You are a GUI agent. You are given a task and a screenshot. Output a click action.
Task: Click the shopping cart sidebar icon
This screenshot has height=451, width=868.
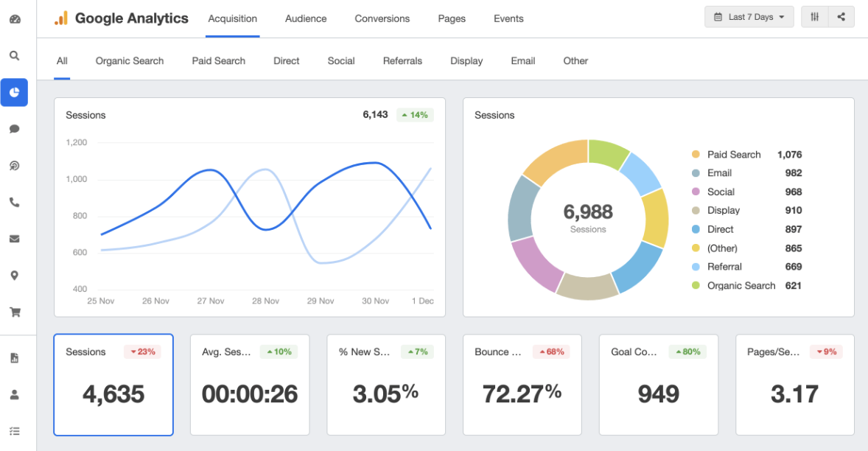point(15,312)
